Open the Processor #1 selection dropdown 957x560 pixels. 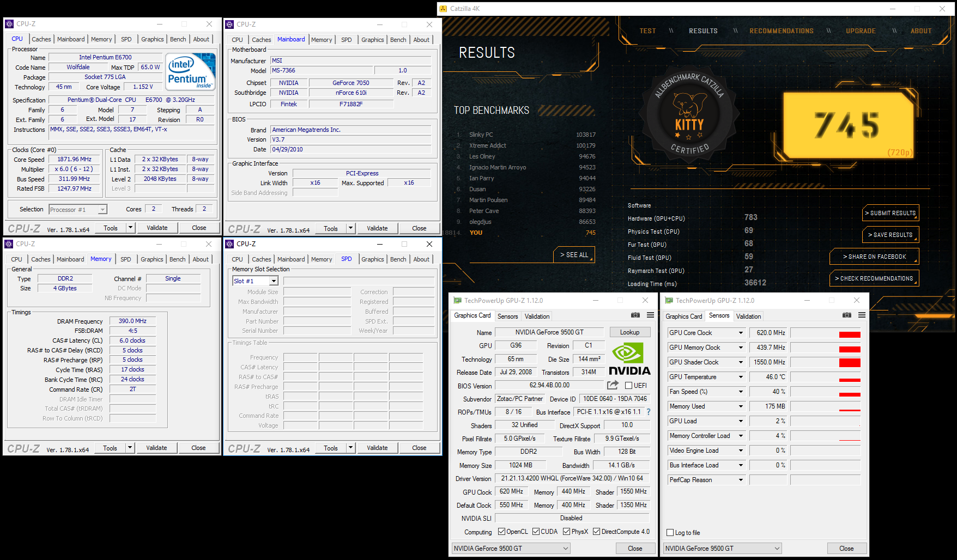coord(78,210)
